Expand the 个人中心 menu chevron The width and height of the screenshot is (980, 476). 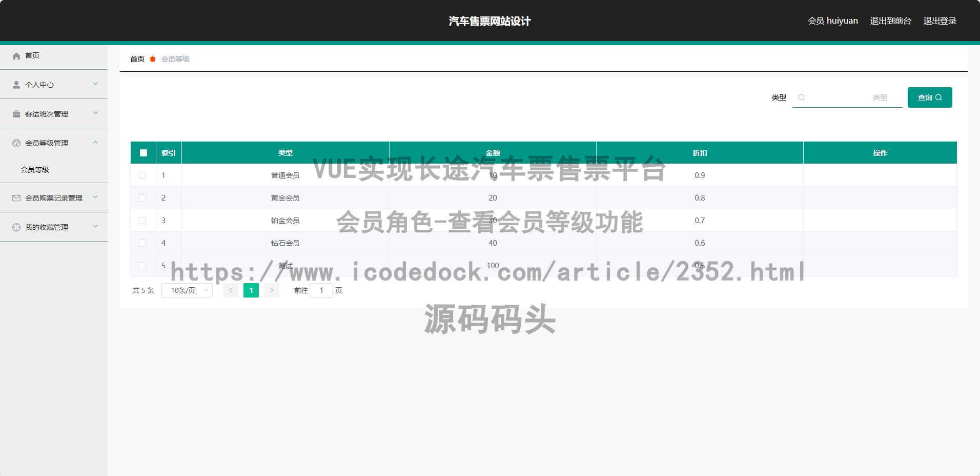(x=95, y=84)
